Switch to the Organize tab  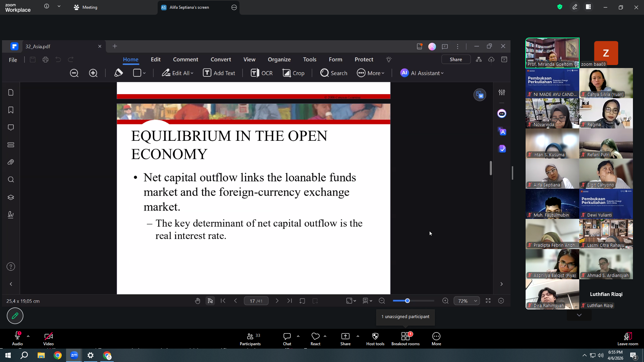tap(279, 59)
